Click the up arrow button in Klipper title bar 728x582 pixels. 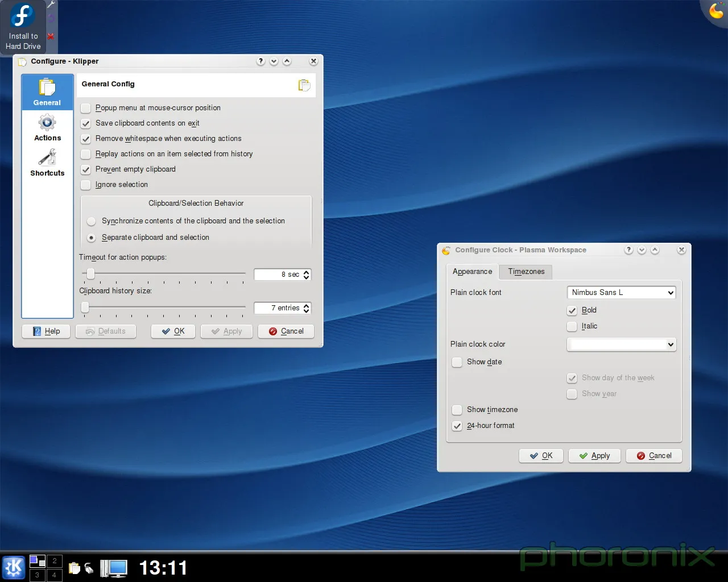[287, 61]
